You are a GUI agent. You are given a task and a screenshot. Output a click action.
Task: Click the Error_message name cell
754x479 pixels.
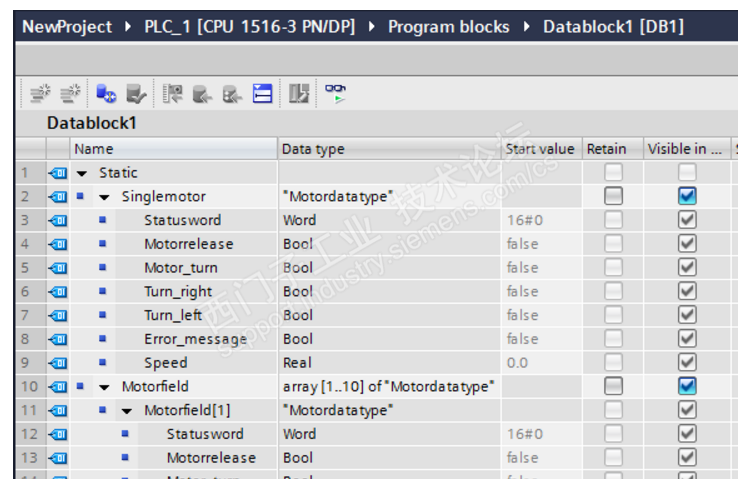coord(196,339)
